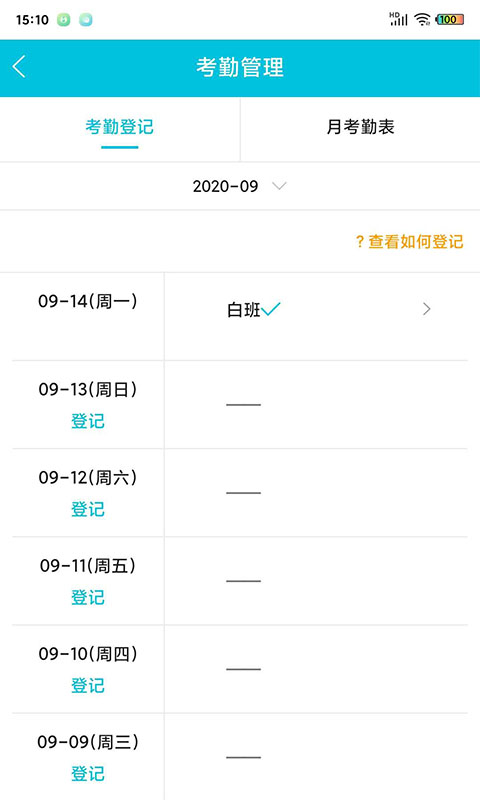480x800 pixels.
Task: Click 登记 under 09-12(周六)
Action: pos(88,509)
